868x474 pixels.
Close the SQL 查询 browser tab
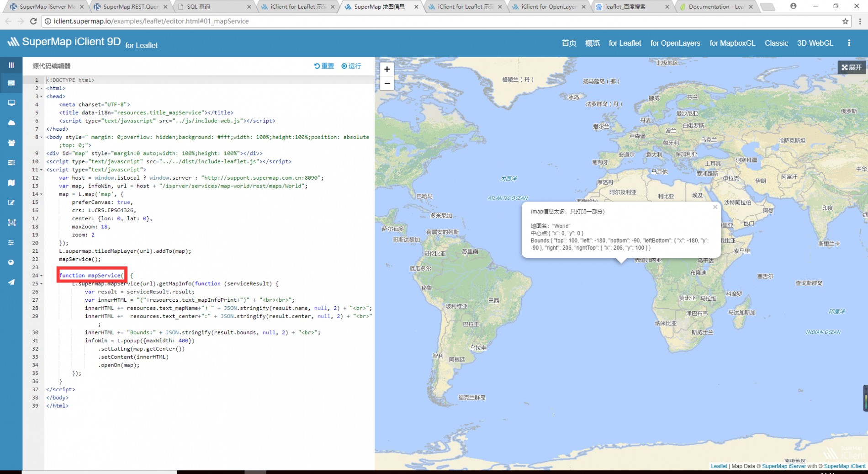[x=249, y=7]
